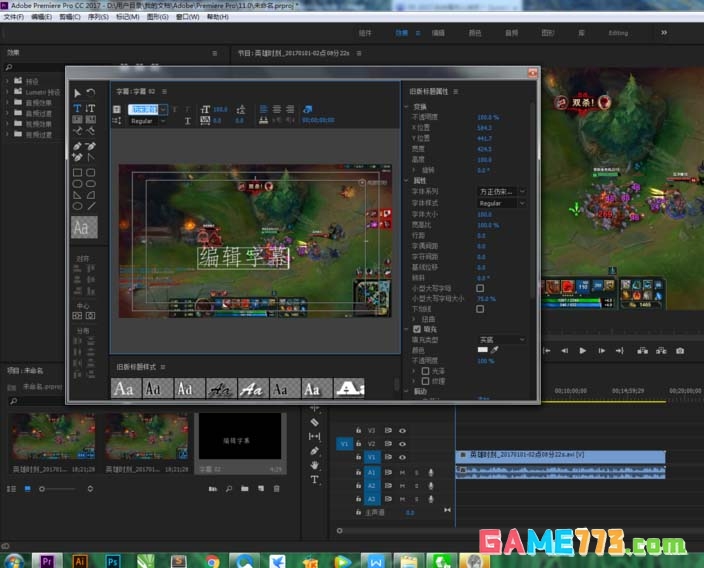Open the font style Regular dropdown in properties

tap(501, 203)
